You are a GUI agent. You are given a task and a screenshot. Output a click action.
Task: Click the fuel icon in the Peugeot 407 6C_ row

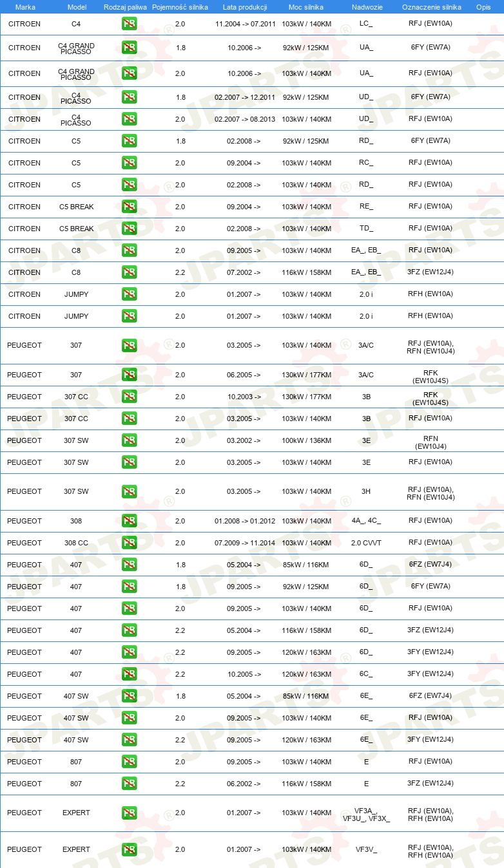[130, 675]
